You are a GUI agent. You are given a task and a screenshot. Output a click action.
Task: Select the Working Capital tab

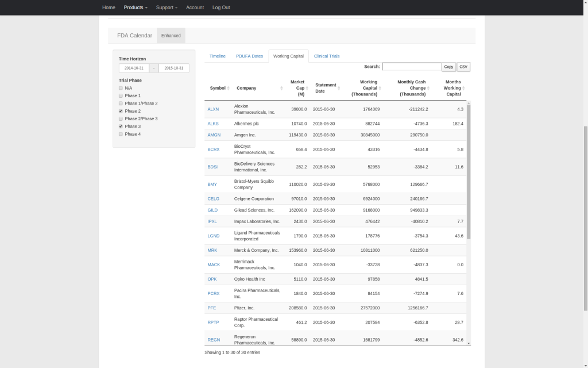pos(288,56)
